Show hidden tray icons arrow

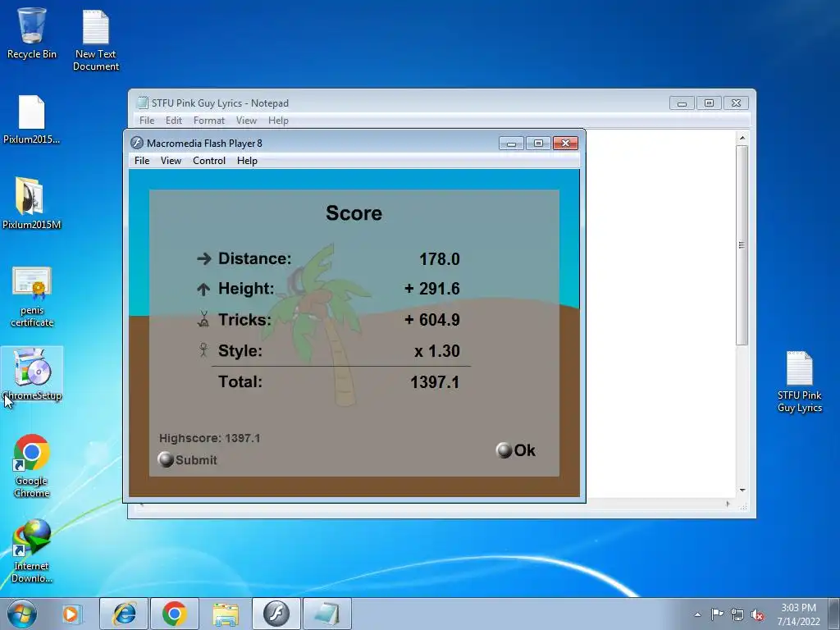click(x=697, y=614)
